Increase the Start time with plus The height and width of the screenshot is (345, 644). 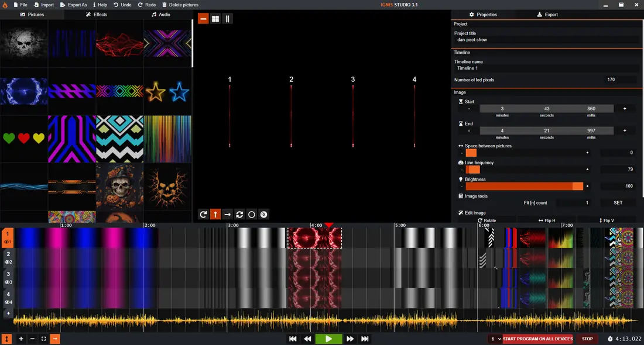625,109
